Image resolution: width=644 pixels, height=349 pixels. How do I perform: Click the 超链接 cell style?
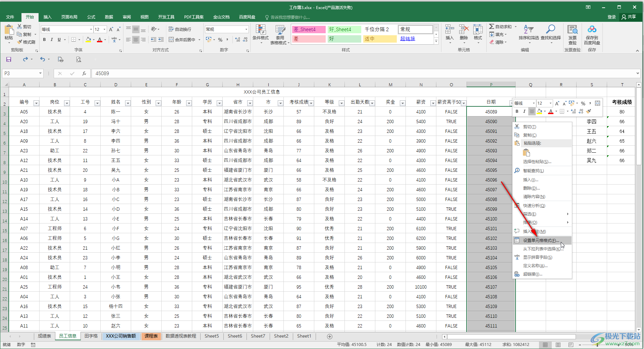(415, 39)
